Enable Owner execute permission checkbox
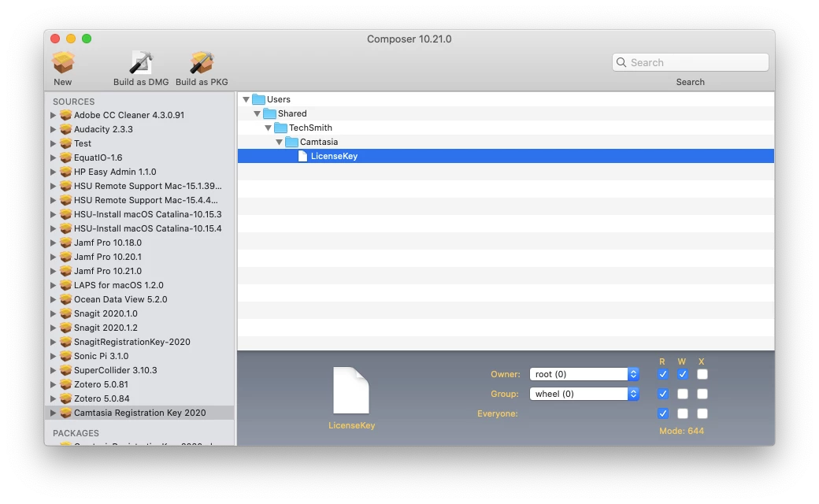The width and height of the screenshot is (819, 504). [702, 374]
